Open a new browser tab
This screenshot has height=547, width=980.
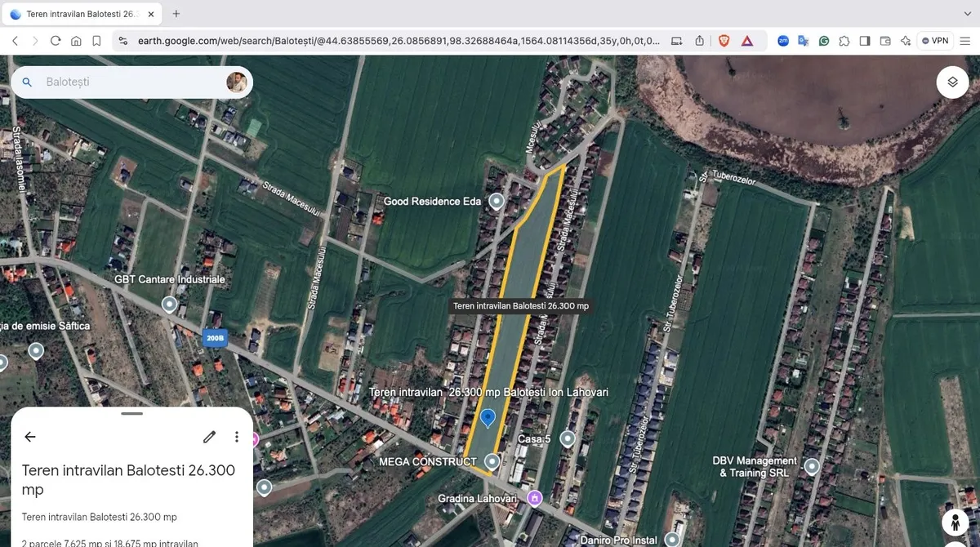(x=176, y=14)
